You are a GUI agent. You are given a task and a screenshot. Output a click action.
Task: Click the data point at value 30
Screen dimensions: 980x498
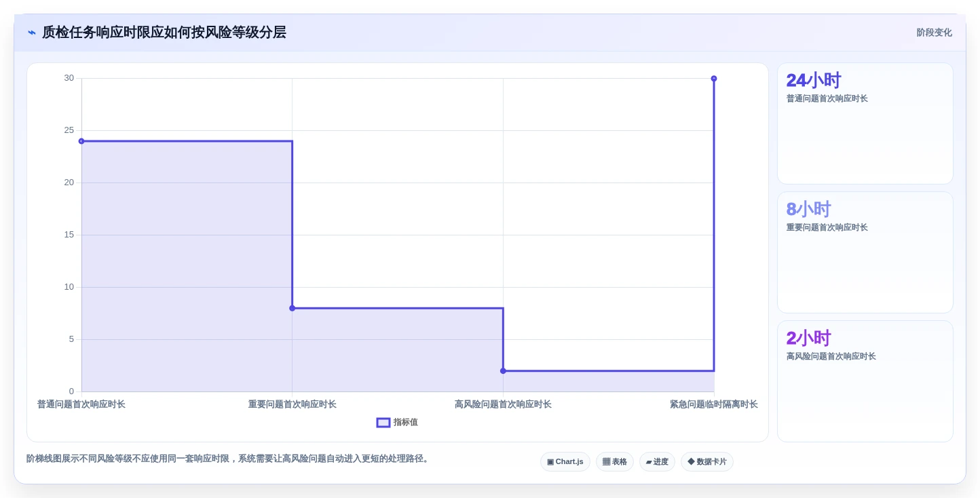(714, 79)
